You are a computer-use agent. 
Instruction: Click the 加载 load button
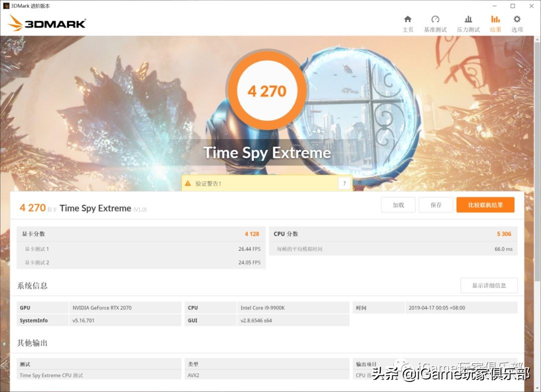pyautogui.click(x=398, y=205)
